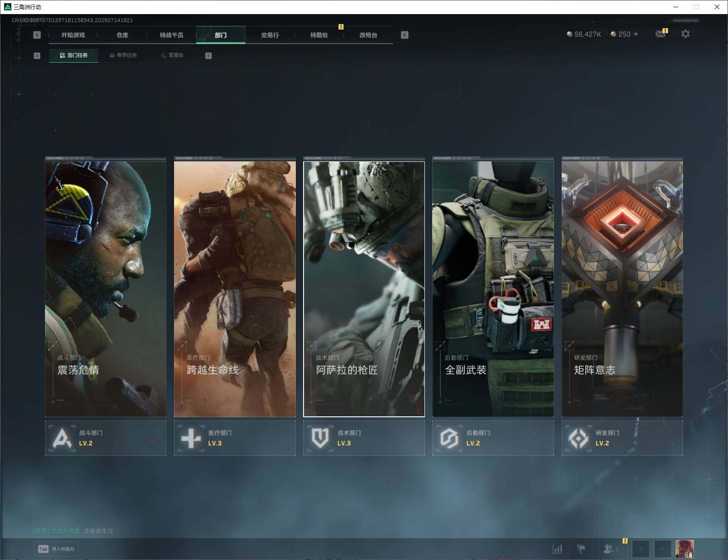Screen dimensions: 728x560
Task: Select the 赛季任务 sub-tab
Action: click(x=123, y=55)
